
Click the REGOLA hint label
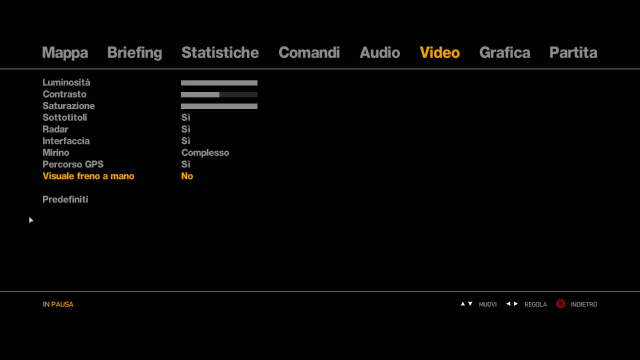coord(536,304)
